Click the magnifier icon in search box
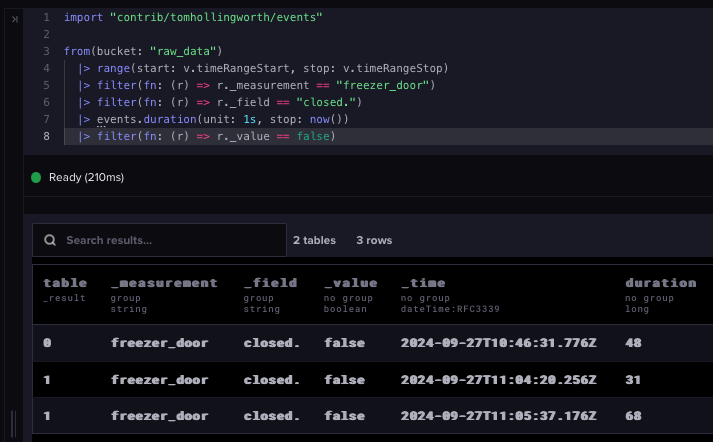The image size is (713, 442). point(50,240)
